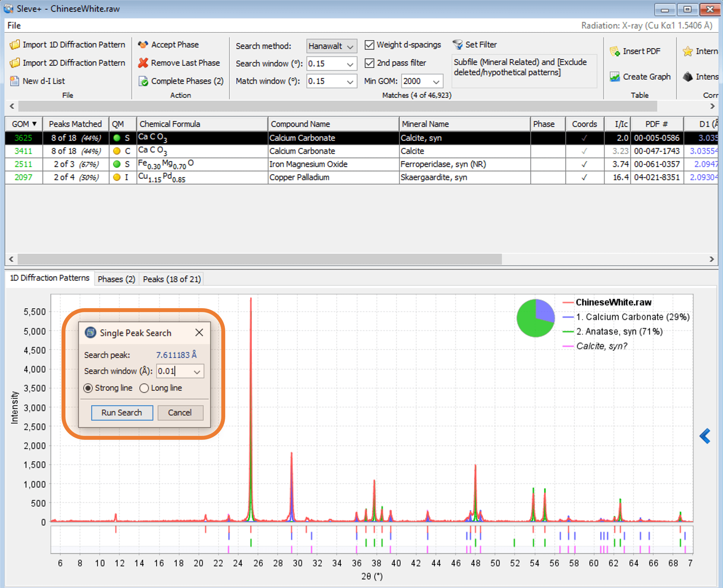Disable the Weight d-spacings option
Image resolution: width=723 pixels, height=588 pixels.
(x=370, y=45)
